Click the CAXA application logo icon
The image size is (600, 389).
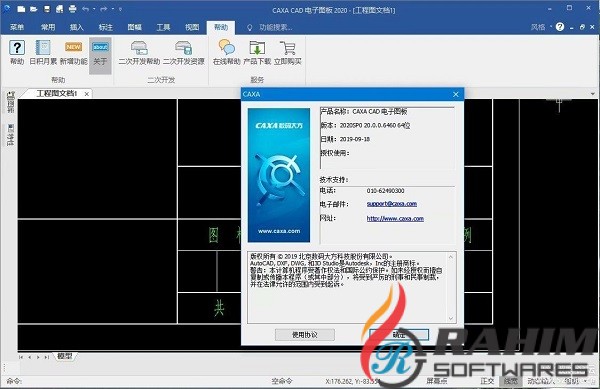[7, 8]
